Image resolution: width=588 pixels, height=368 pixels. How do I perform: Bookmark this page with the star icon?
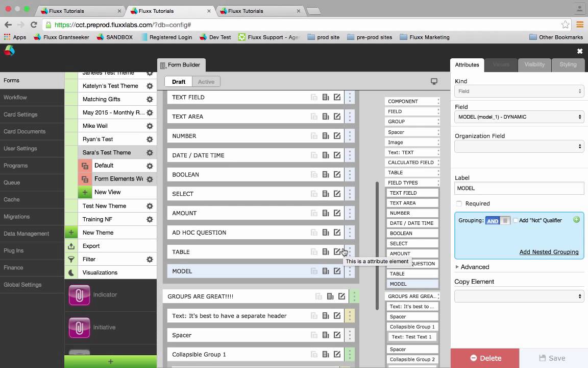[x=565, y=25]
